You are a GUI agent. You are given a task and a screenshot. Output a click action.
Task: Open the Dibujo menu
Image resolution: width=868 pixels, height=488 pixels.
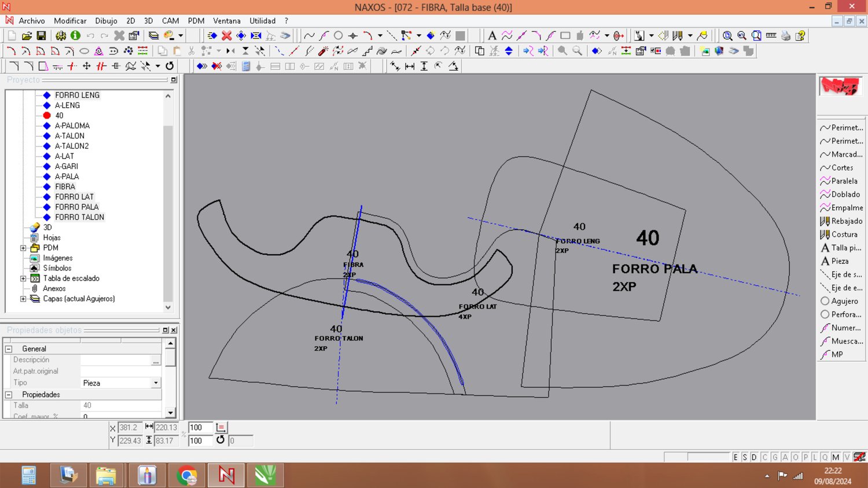[106, 21]
